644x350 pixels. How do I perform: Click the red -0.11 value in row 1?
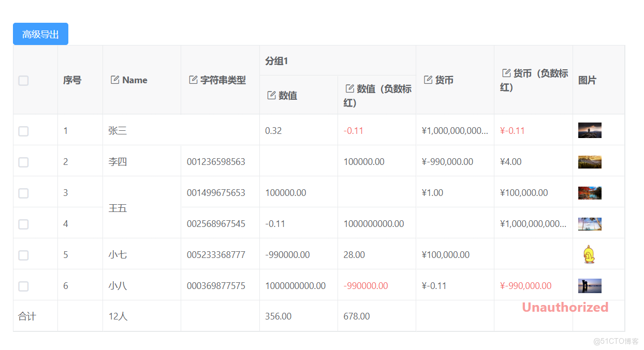(354, 131)
